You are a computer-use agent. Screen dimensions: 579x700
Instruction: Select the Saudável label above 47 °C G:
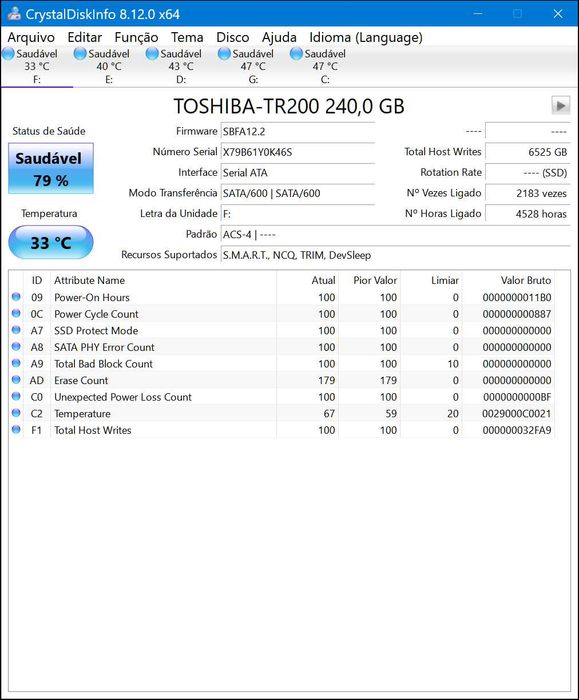click(253, 54)
